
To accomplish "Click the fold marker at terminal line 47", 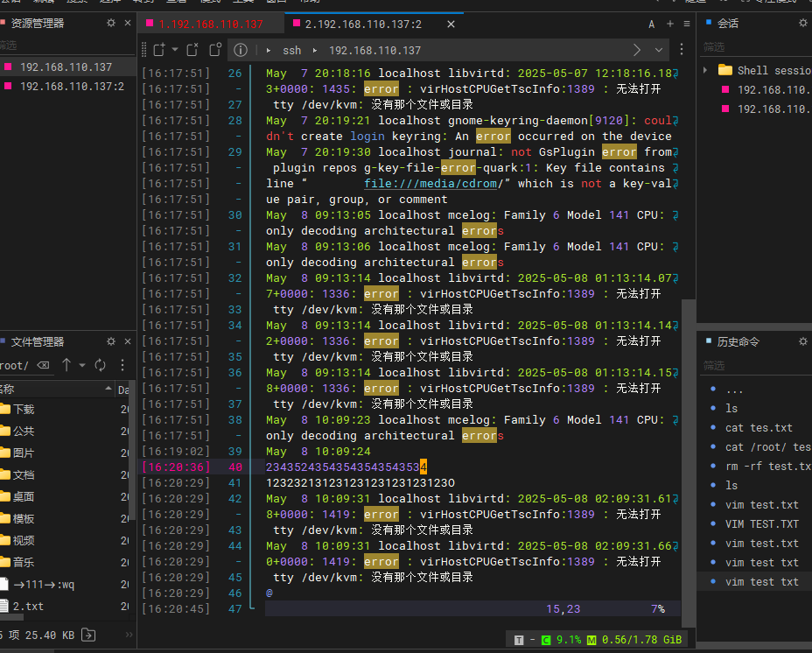I will pos(252,607).
